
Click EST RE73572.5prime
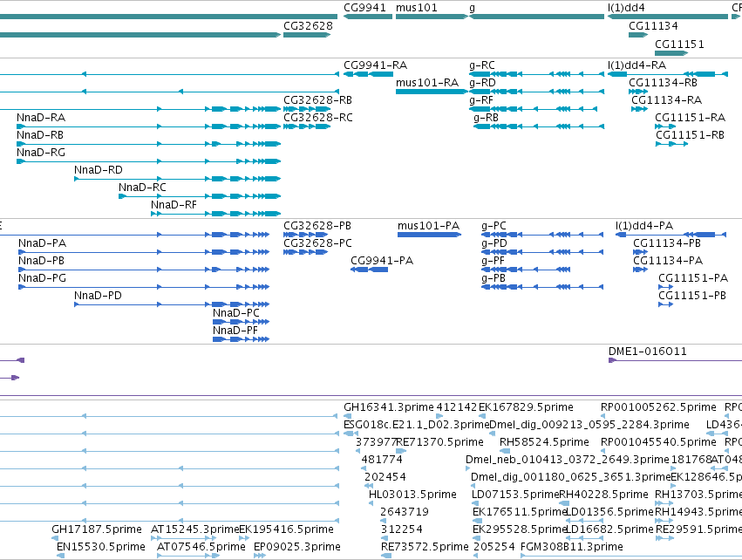coord(425,547)
